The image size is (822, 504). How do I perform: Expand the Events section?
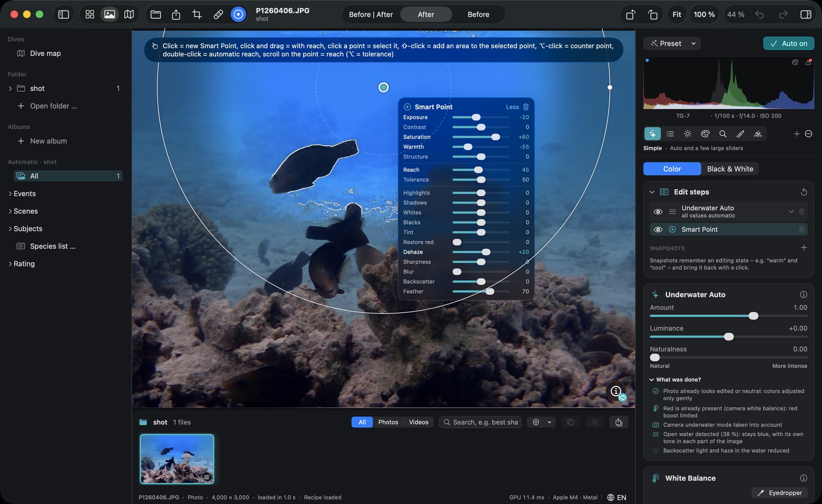(x=10, y=193)
